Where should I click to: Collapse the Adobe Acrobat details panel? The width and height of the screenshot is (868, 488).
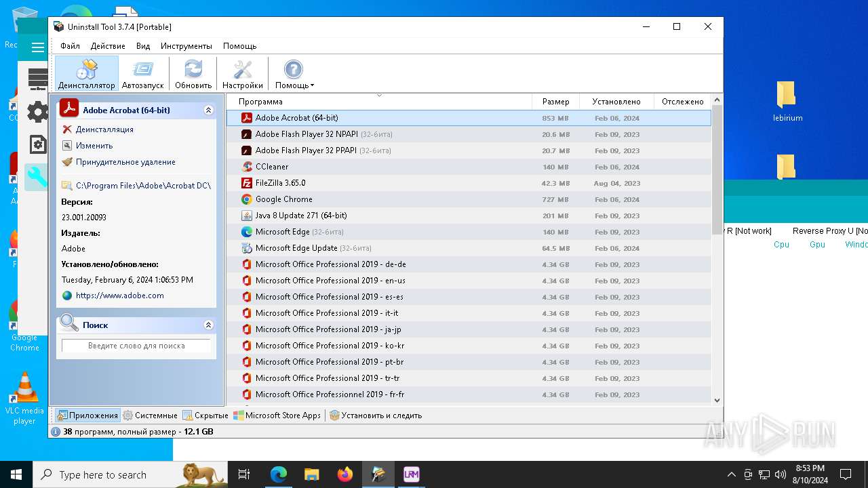208,110
